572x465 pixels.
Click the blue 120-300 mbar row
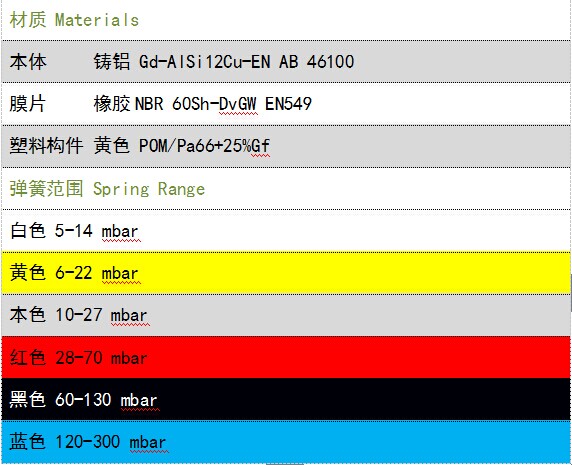coord(286,442)
